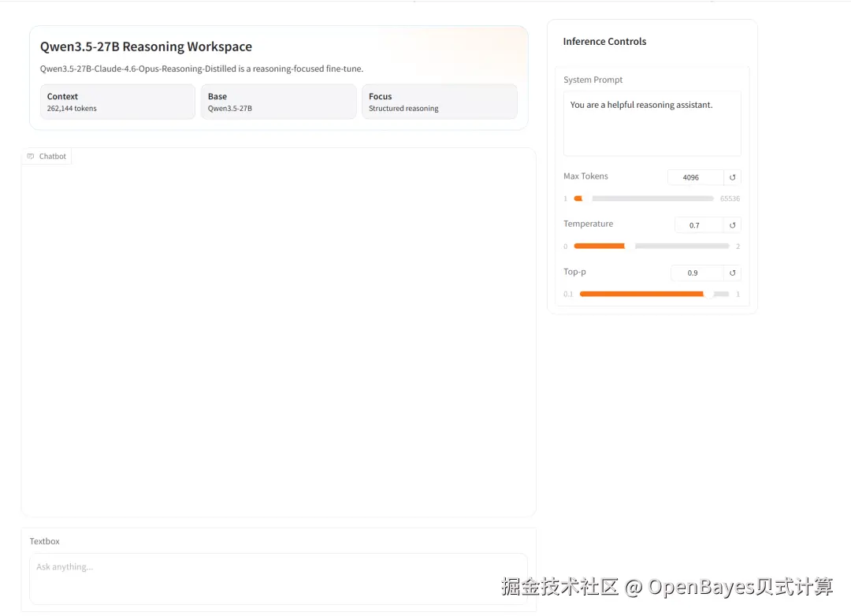The width and height of the screenshot is (851, 616).
Task: Click the Focus Structured reasoning card
Action: click(x=440, y=102)
